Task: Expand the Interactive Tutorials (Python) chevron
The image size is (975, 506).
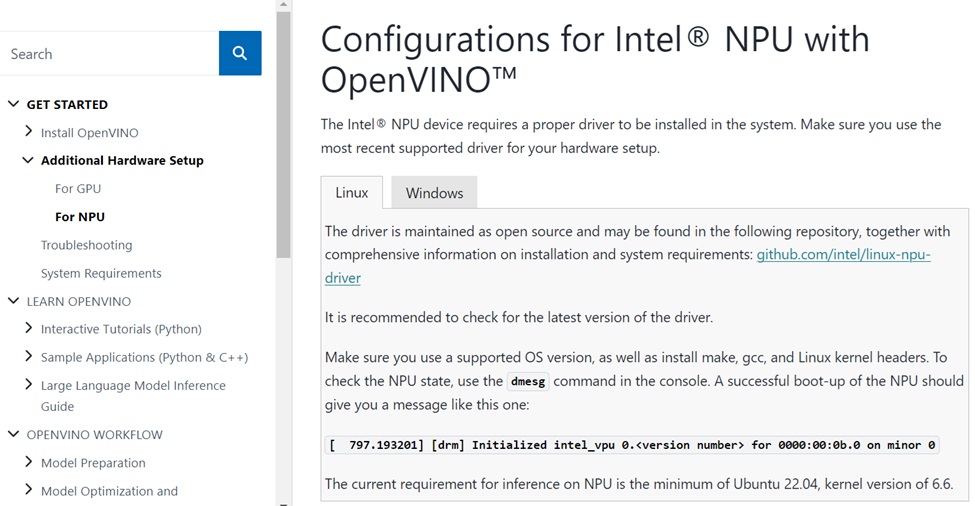Action: pyautogui.click(x=28, y=328)
